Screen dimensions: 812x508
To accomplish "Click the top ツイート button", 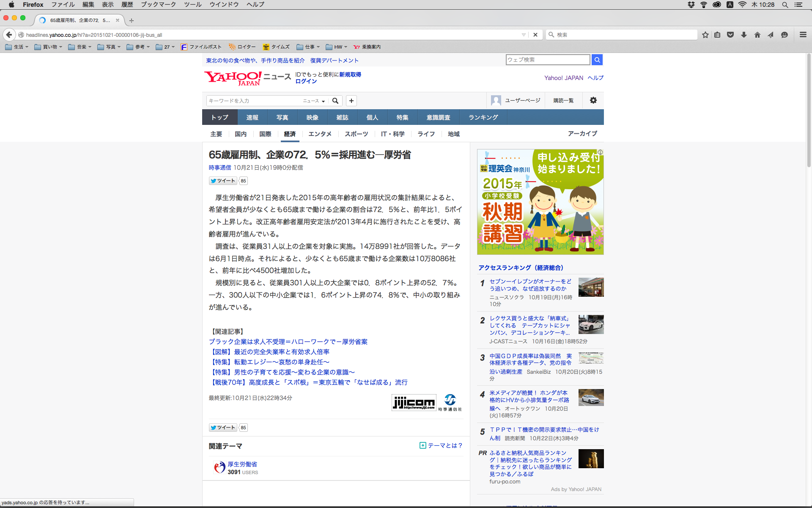I will [x=223, y=181].
